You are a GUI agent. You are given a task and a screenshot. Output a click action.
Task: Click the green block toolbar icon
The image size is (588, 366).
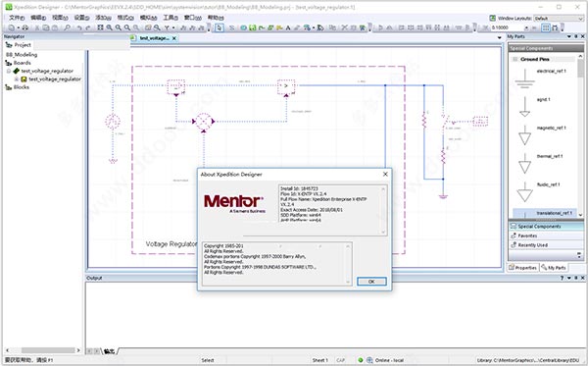[253, 27]
